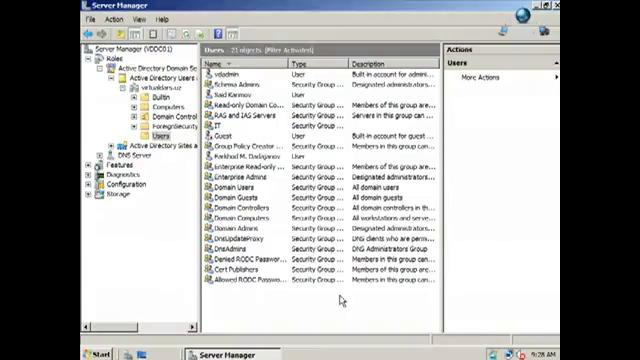Image resolution: width=640 pixels, height=360 pixels.
Task: Click the DNS Server role icon
Action: pos(110,155)
